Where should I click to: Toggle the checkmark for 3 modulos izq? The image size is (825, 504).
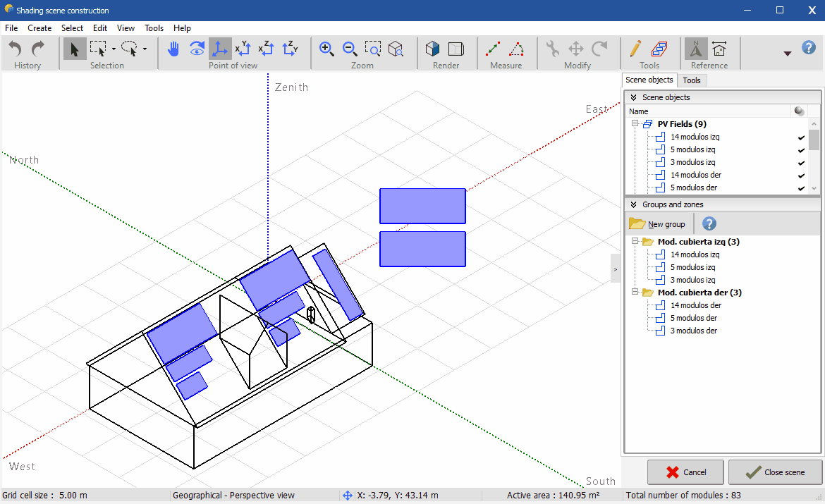pos(801,163)
